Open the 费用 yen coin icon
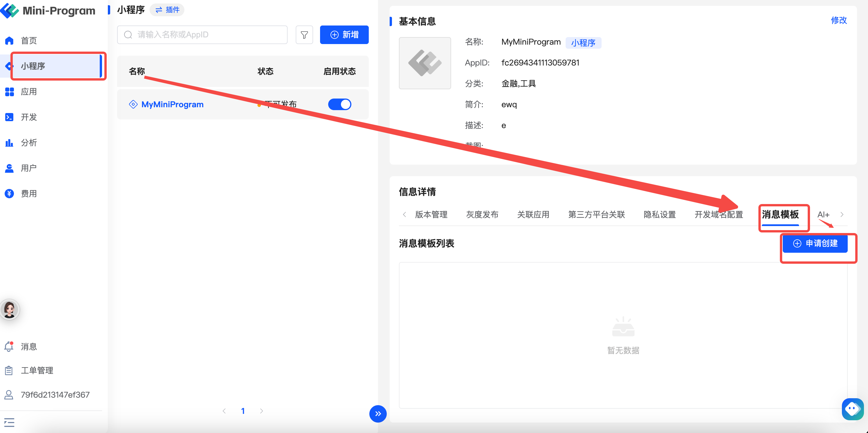Viewport: 868px width, 433px height. (10, 193)
